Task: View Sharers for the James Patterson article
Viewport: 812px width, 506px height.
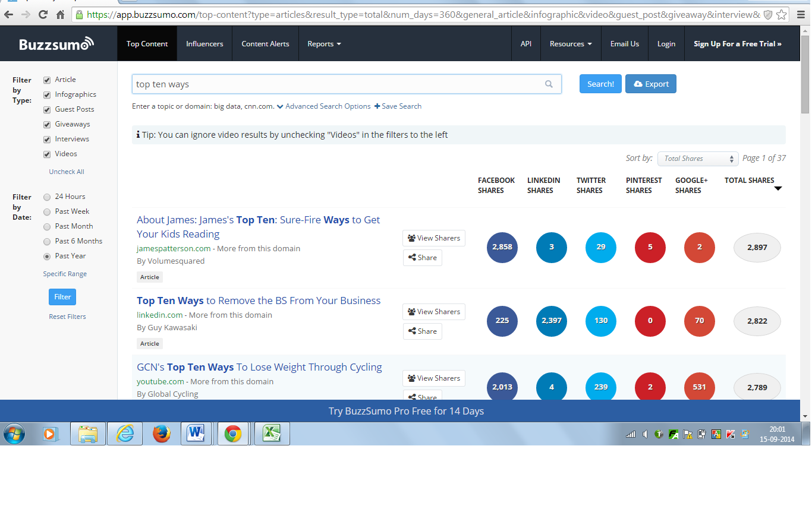Action: [x=434, y=238]
